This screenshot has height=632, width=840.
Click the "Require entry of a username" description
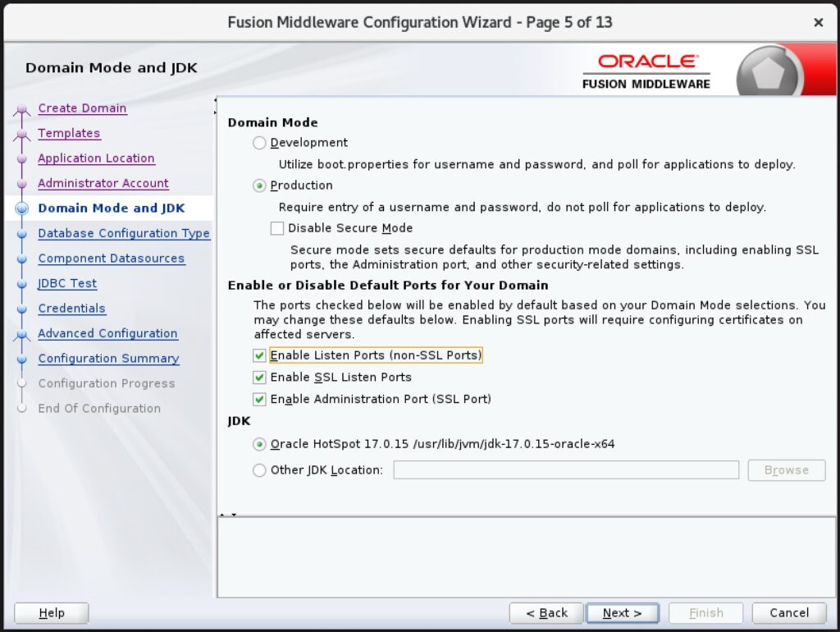[523, 208]
